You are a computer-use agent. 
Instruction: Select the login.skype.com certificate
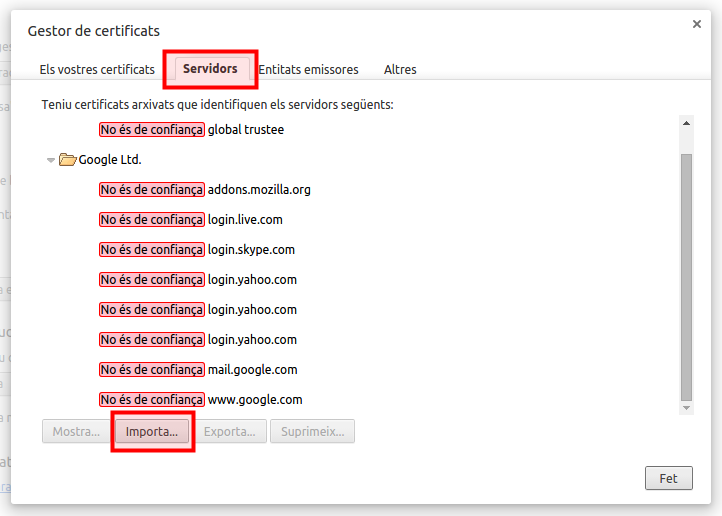coord(251,250)
